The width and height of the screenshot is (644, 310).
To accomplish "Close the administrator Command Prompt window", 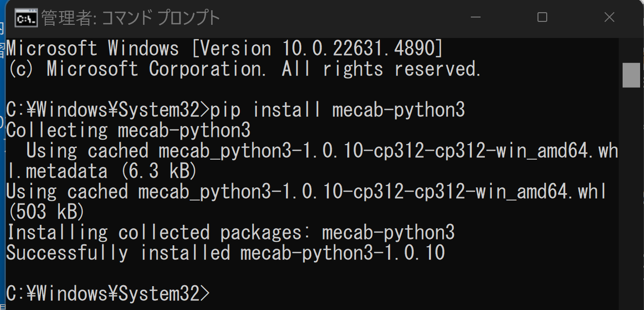I will (609, 18).
